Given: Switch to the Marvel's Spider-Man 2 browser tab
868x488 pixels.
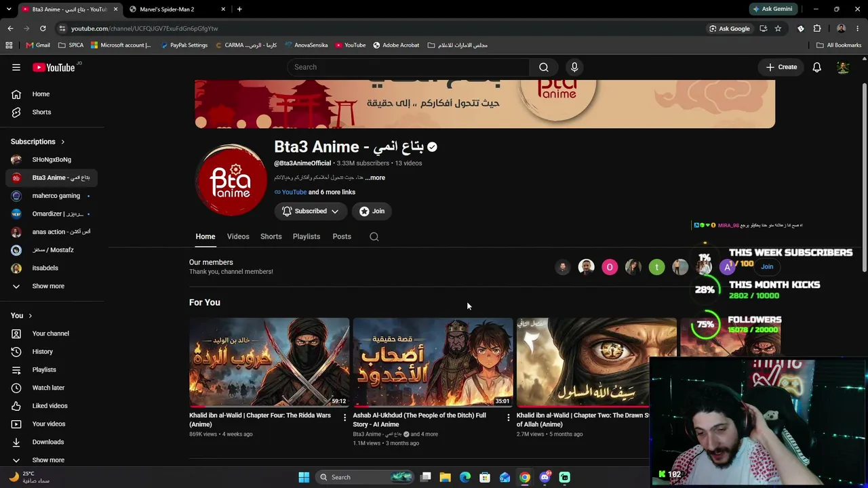Looking at the screenshot, I should 176,9.
